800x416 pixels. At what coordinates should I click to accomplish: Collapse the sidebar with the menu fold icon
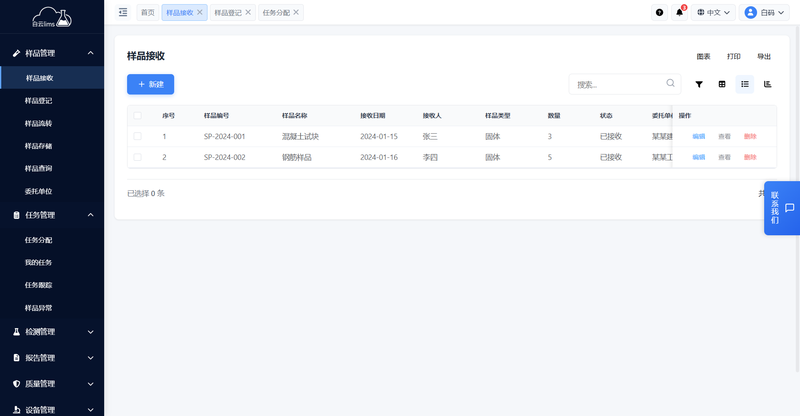click(x=123, y=12)
